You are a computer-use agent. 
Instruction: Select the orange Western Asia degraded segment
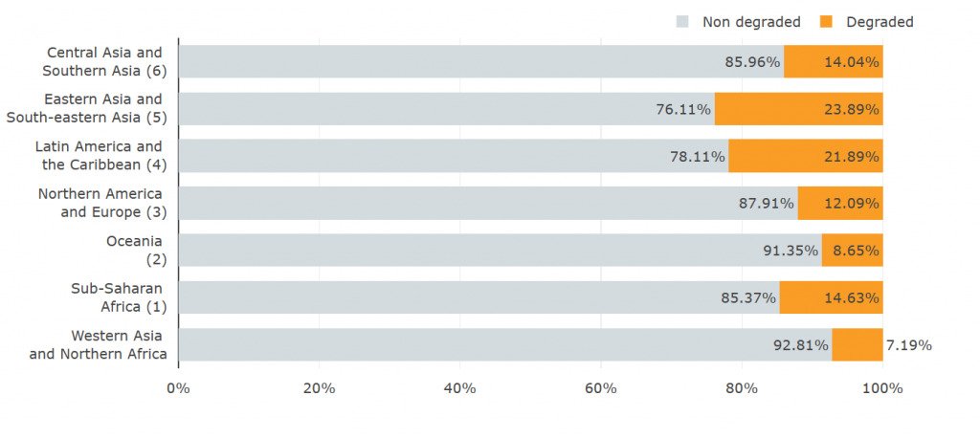coord(857,344)
